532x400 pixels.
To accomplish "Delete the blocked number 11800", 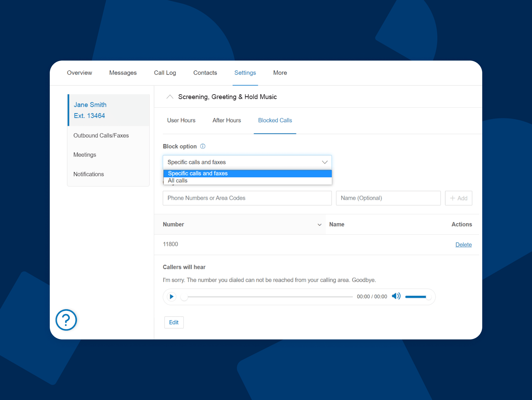I will tap(463, 245).
